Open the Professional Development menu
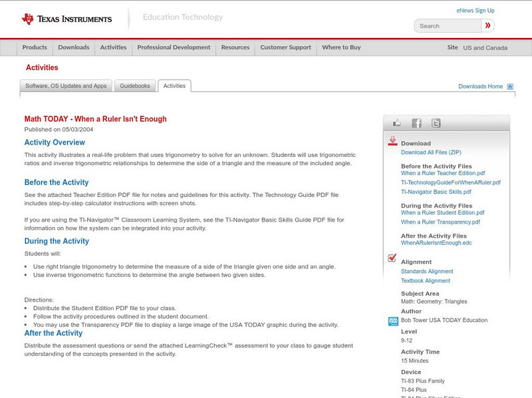Screen dimensions: 532x398 tap(174, 47)
